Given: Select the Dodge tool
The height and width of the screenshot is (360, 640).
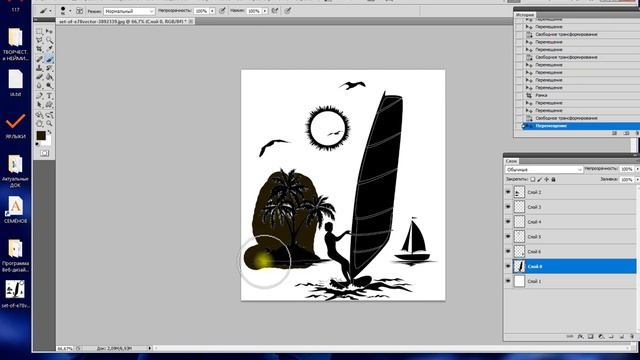Looking at the screenshot, I should pyautogui.click(x=49, y=85).
